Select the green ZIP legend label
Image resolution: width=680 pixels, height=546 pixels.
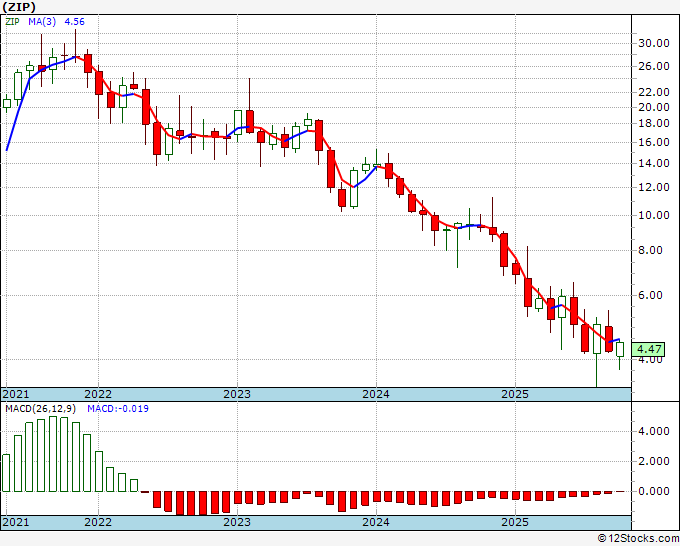(x=12, y=21)
